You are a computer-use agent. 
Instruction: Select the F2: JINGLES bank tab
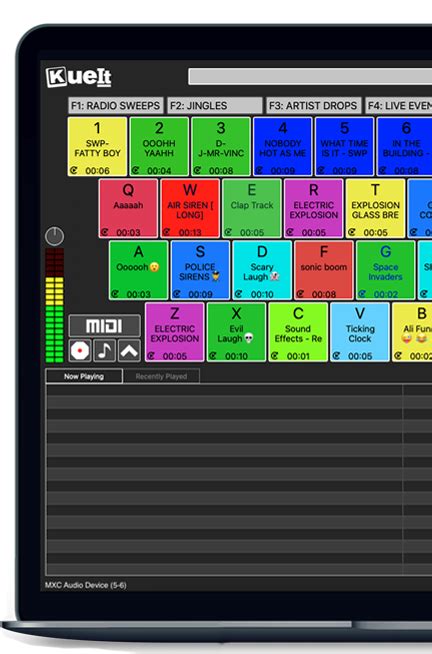point(214,106)
